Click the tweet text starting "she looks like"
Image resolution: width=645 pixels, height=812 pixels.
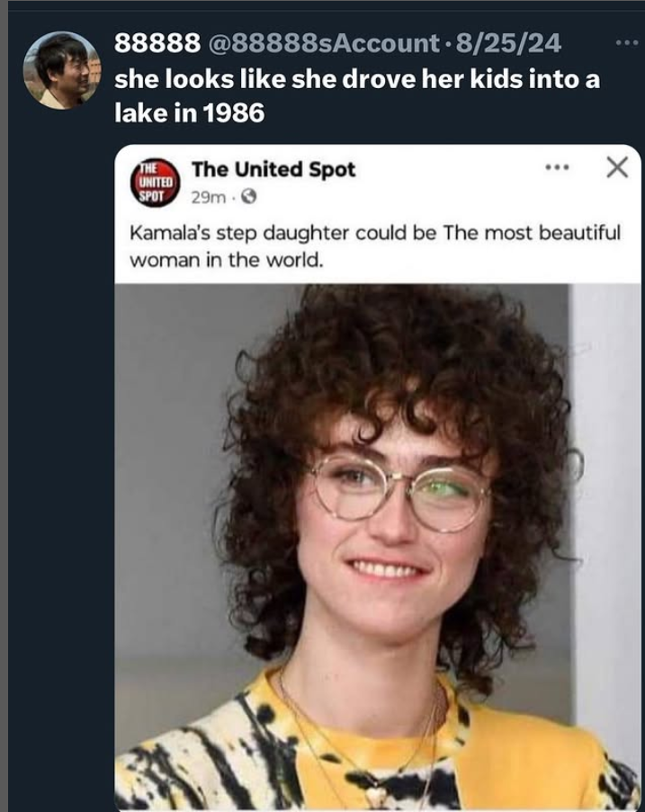[356, 78]
